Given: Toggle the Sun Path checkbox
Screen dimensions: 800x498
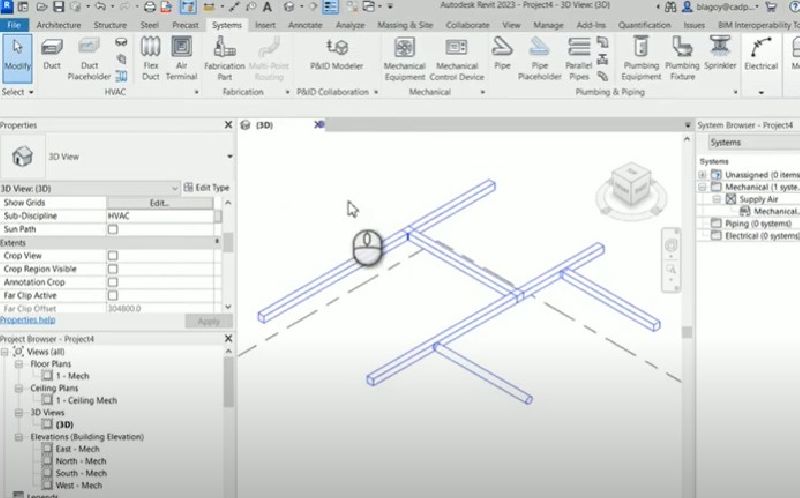Looking at the screenshot, I should click(x=112, y=230).
